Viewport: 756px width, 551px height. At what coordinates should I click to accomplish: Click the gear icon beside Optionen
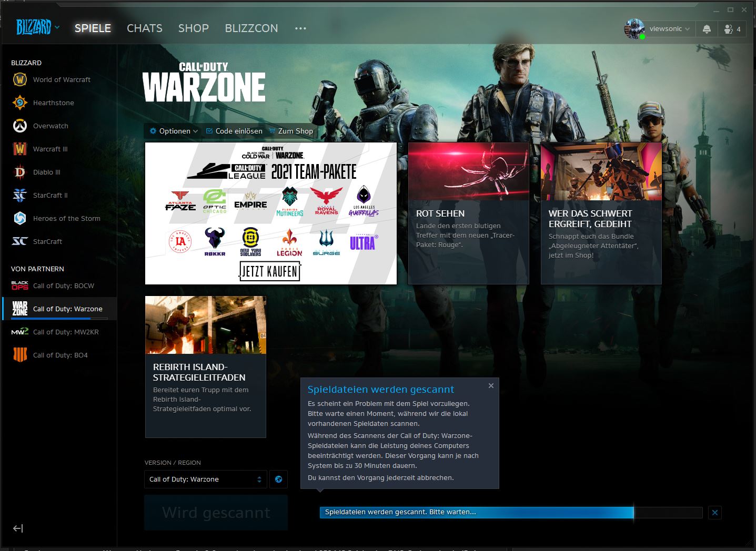(153, 131)
